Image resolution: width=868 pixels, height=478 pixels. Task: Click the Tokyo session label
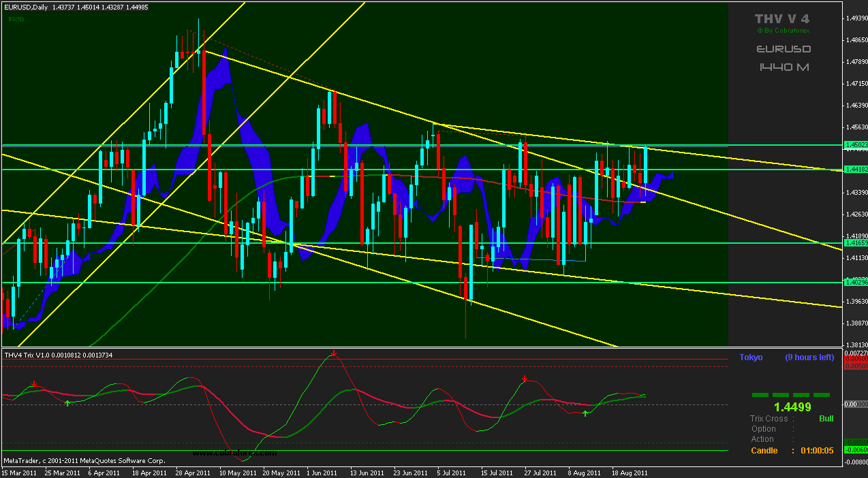point(751,357)
